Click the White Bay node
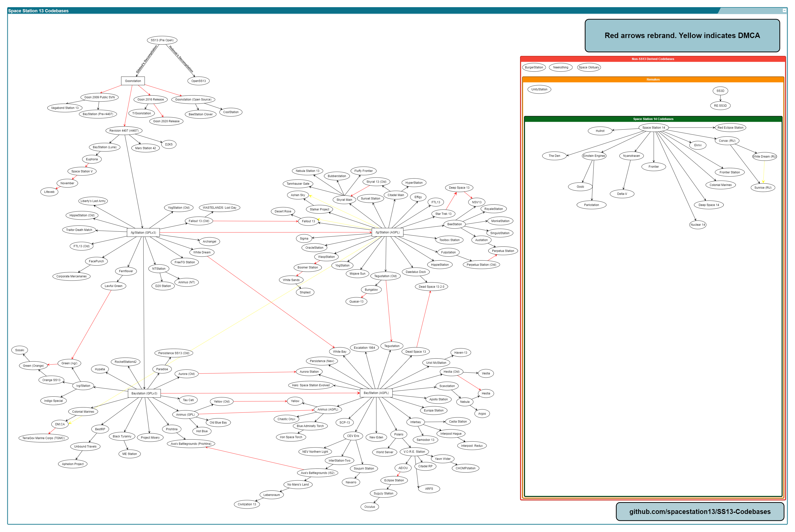 (339, 352)
